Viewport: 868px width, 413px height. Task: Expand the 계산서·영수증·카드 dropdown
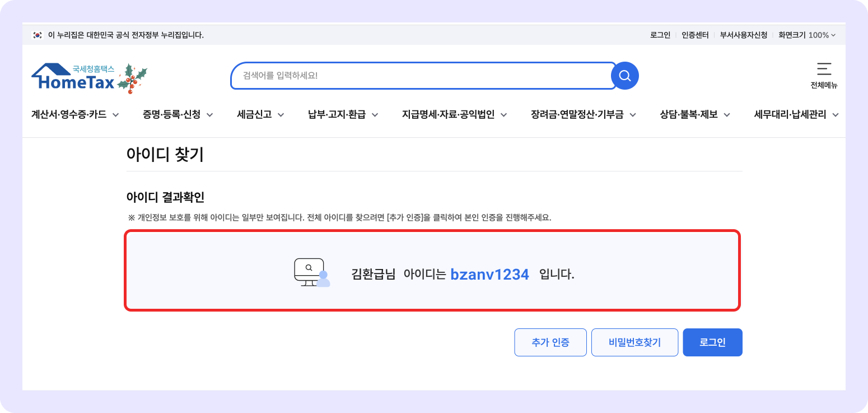(116, 114)
